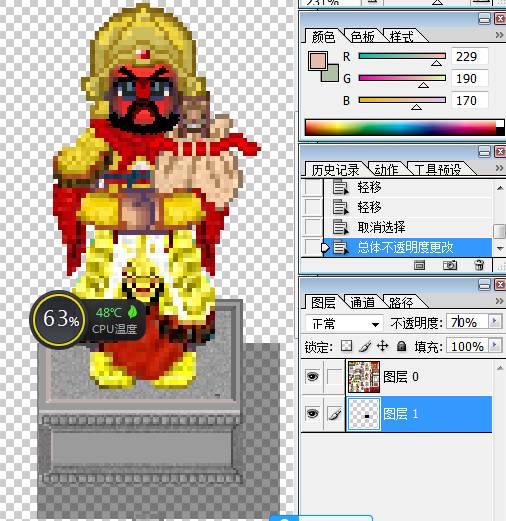Open the 路径 paths tab
The width and height of the screenshot is (506, 521).
pos(402,302)
